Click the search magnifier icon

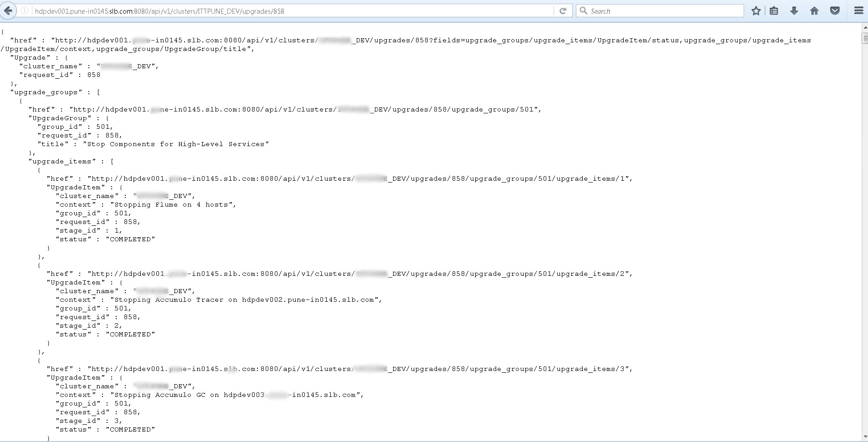[585, 10]
